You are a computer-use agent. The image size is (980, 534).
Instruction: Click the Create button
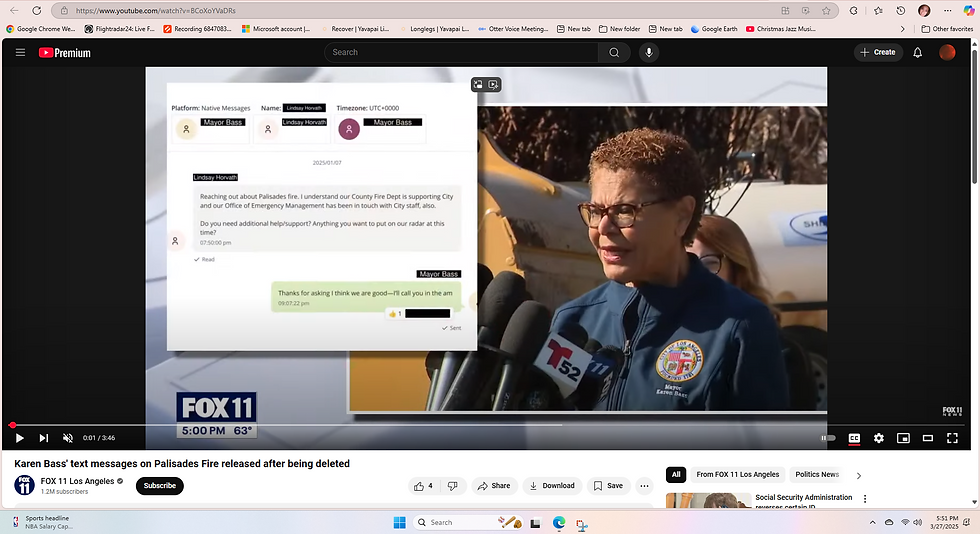[x=878, y=53]
